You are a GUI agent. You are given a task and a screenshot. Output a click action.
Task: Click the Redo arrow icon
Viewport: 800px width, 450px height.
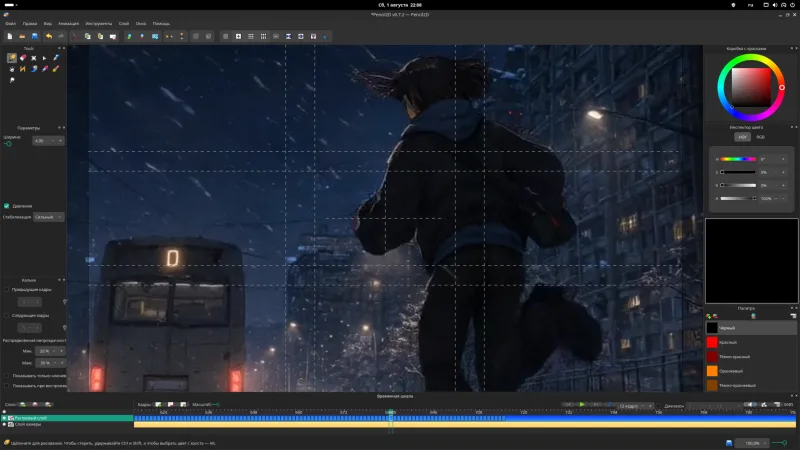[61, 36]
